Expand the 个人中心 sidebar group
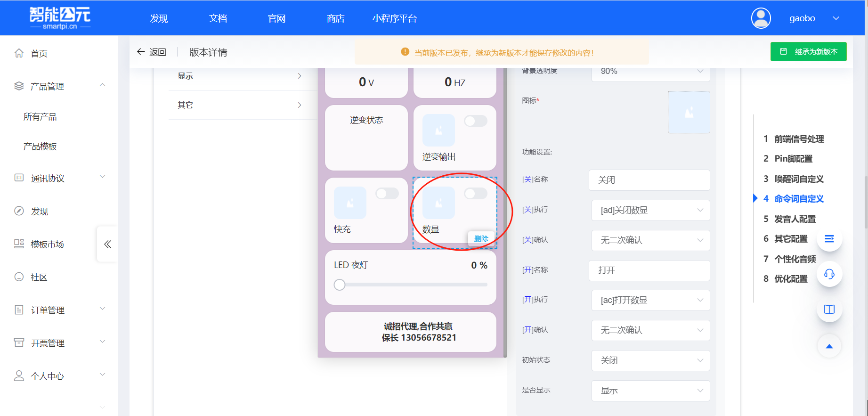This screenshot has width=868, height=416. 102,375
